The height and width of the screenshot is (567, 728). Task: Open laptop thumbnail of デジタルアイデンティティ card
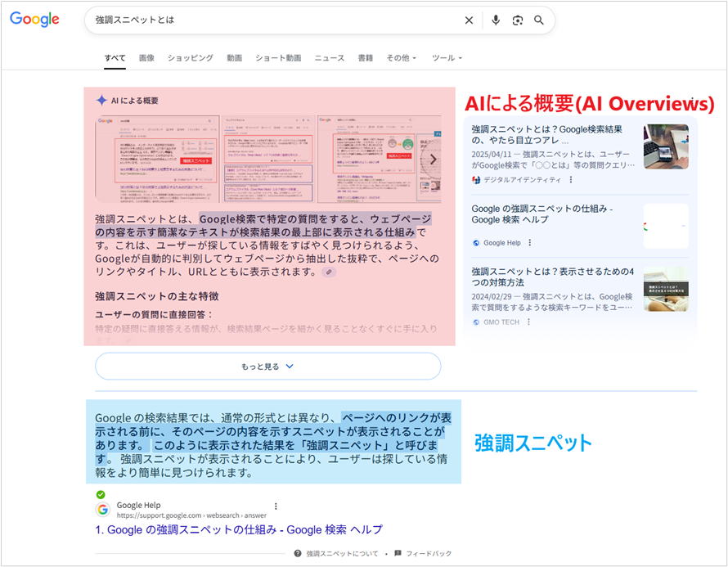point(667,146)
